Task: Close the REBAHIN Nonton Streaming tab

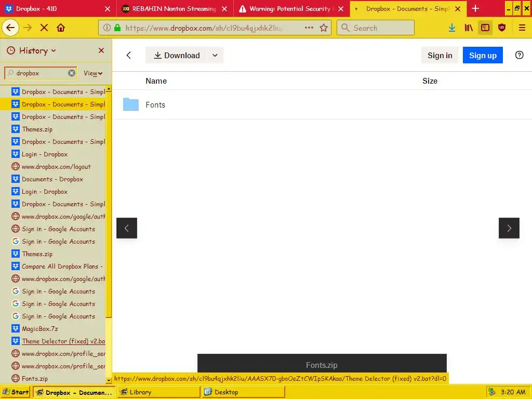Action: point(224,9)
